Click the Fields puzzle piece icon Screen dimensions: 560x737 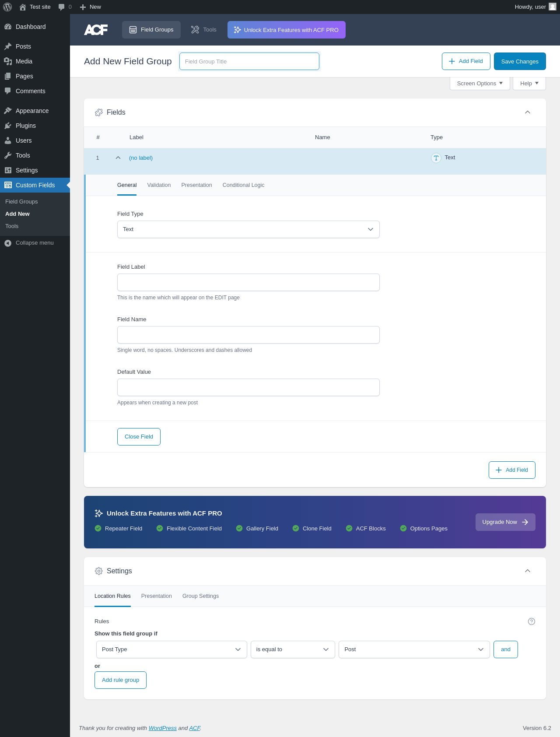pyautogui.click(x=99, y=112)
